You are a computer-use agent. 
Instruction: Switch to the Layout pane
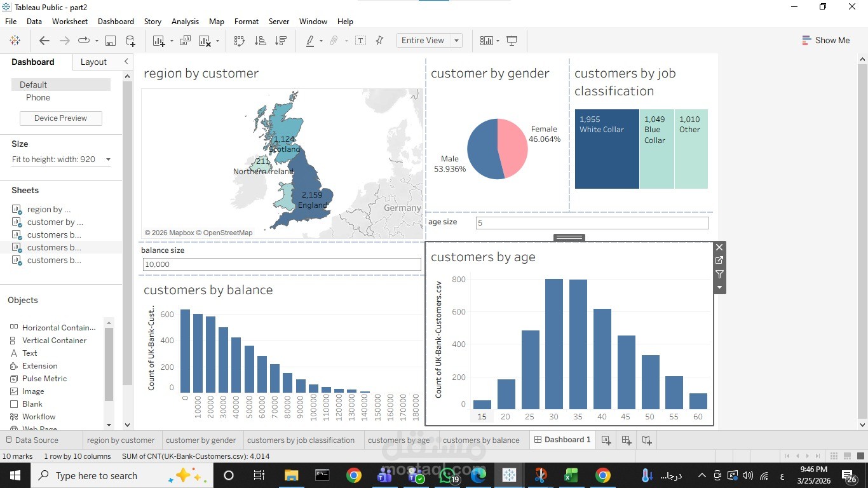click(93, 62)
